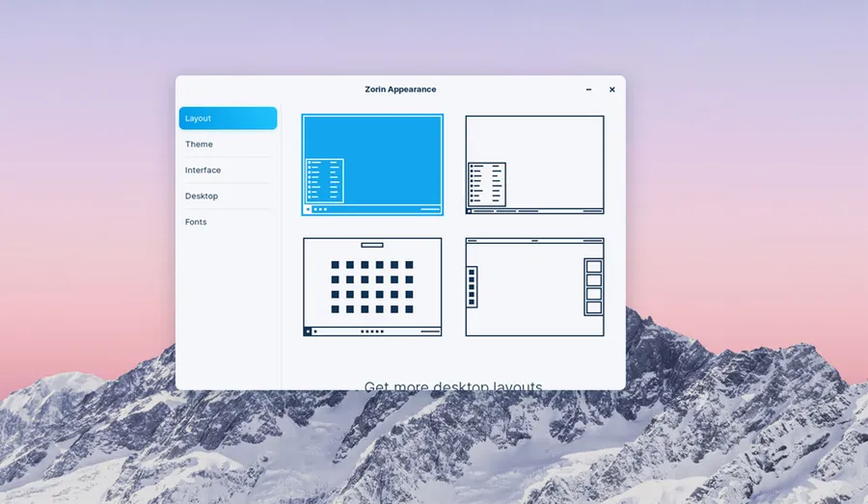Pick the app grid layout thumbnail
The width and height of the screenshot is (868, 504).
372,287
